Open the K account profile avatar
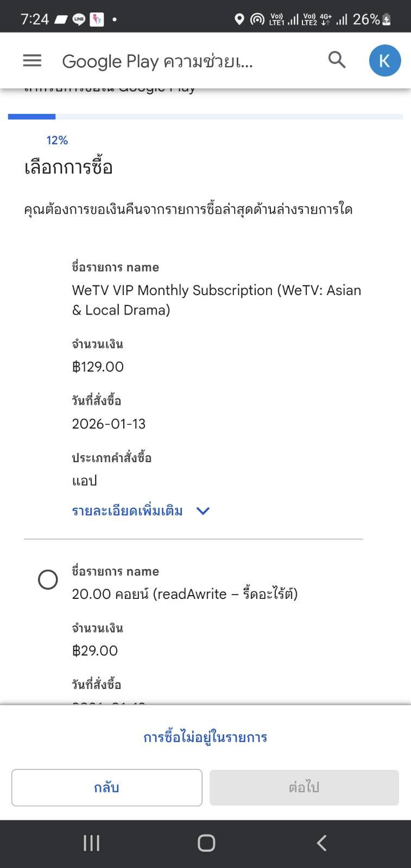 click(384, 60)
